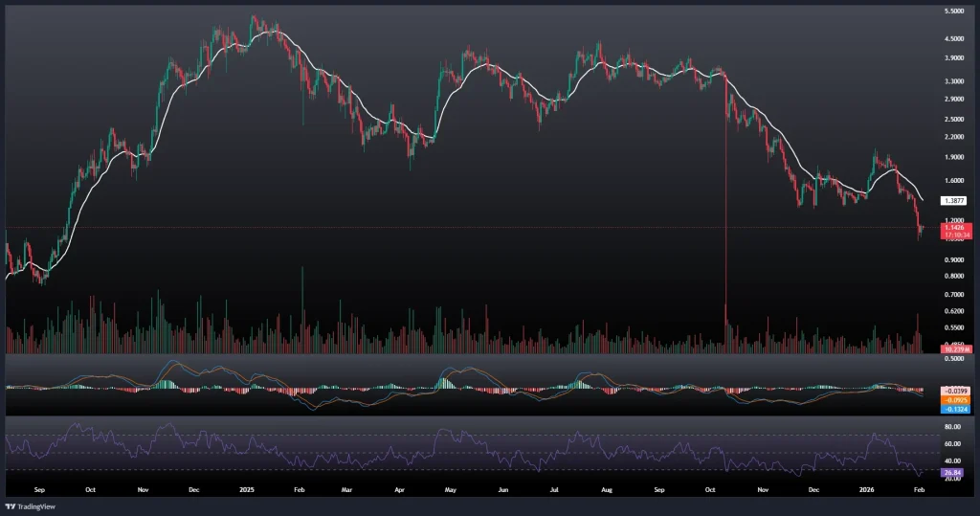Click the purple 26.84 RSI value label
This screenshot has height=516, width=980.
click(x=952, y=471)
